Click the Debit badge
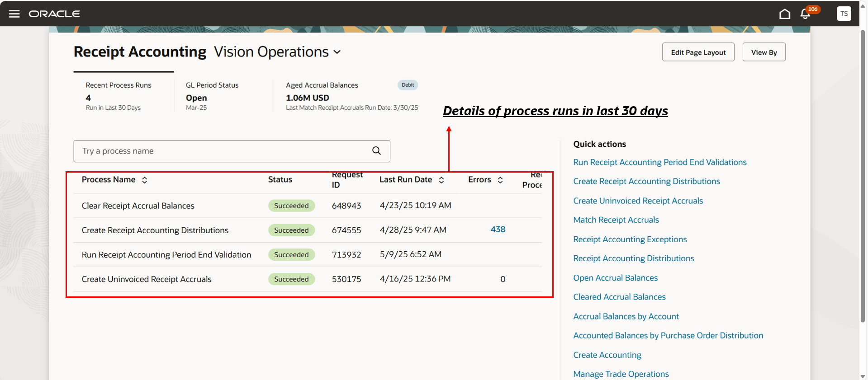 (408, 85)
